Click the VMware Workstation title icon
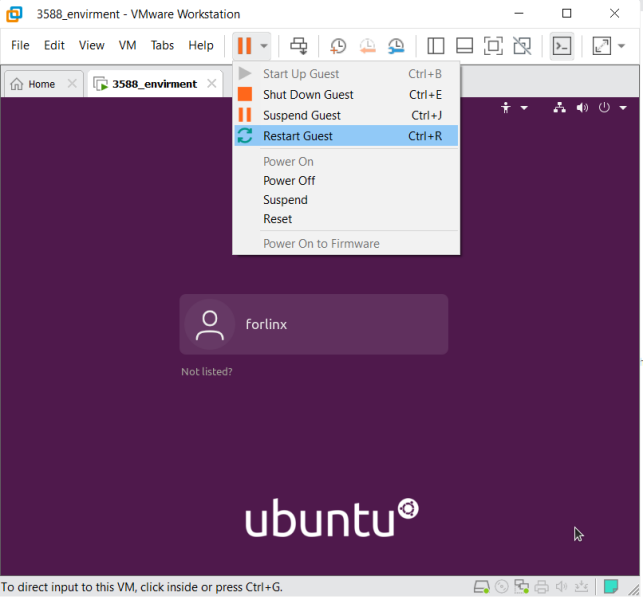643x601 pixels. (x=14, y=14)
